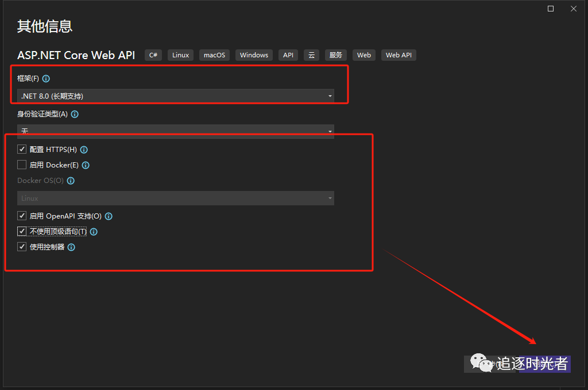The height and width of the screenshot is (390, 588).
Task: Click the 框架(F) label
Action: [x=28, y=79]
